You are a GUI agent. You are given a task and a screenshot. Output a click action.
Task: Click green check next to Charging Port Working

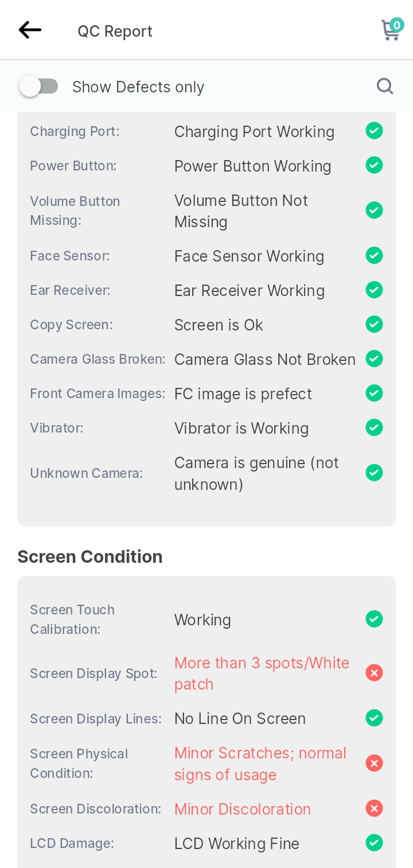(374, 131)
